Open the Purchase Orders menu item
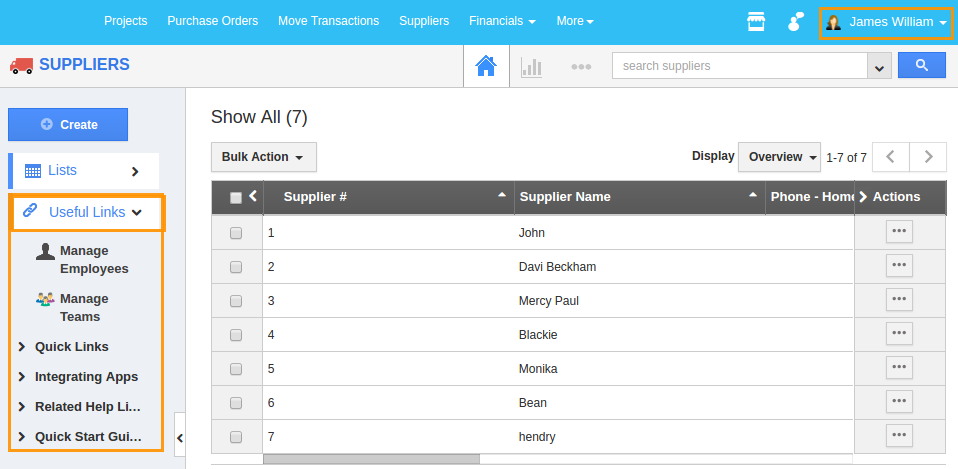This screenshot has width=958, height=469. [212, 21]
